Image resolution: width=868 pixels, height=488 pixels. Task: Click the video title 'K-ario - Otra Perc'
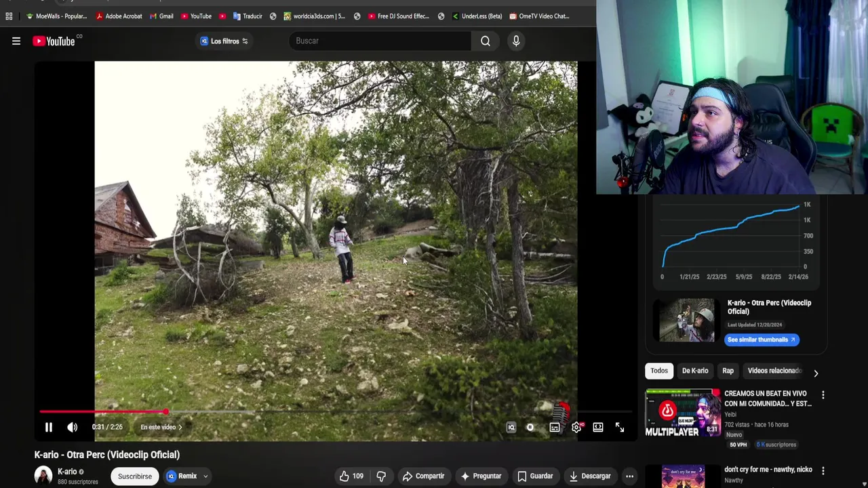[x=107, y=455]
